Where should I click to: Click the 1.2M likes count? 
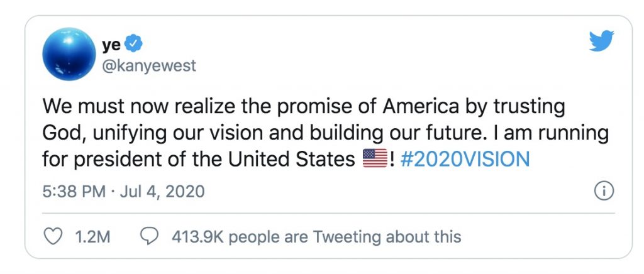92,237
